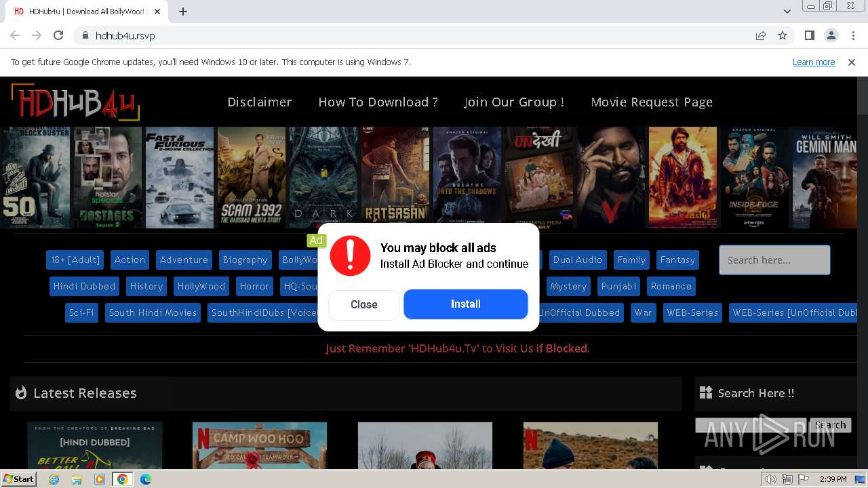Open Windows Explorer folder in taskbar

pos(77,479)
